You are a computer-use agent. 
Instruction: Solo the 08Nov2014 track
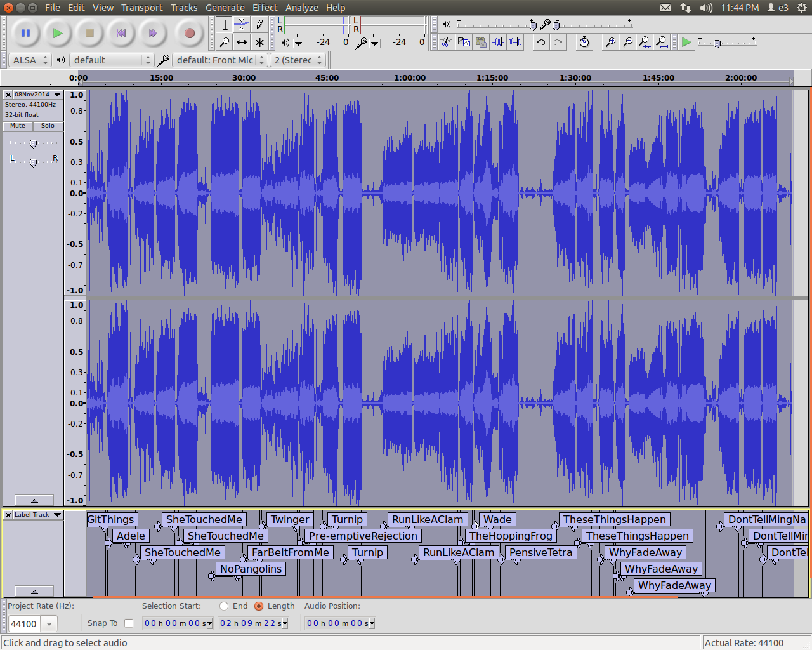point(48,126)
